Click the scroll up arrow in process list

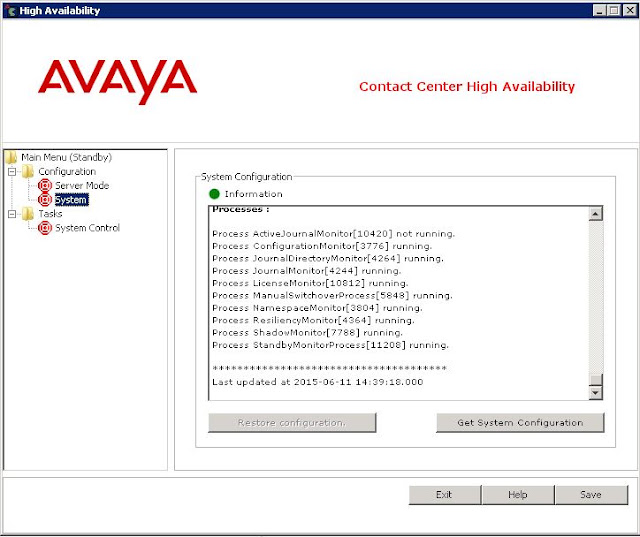596,214
